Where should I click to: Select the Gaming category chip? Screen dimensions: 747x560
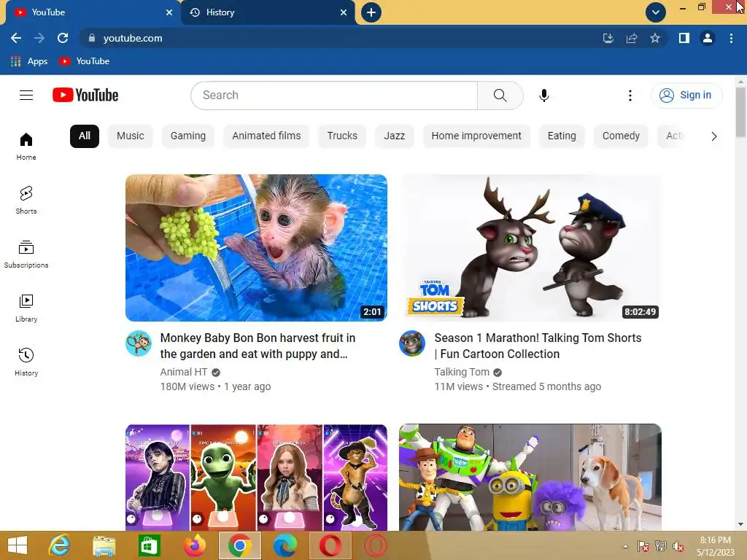(x=188, y=136)
